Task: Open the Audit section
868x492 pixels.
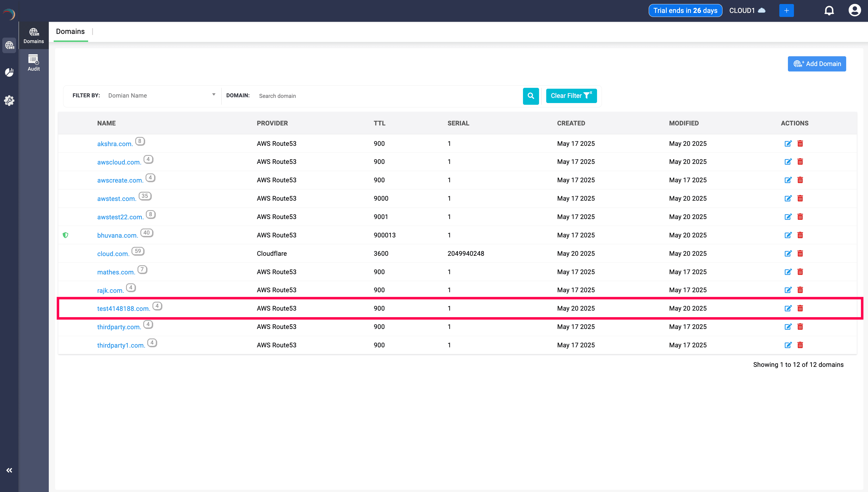Action: (34, 63)
